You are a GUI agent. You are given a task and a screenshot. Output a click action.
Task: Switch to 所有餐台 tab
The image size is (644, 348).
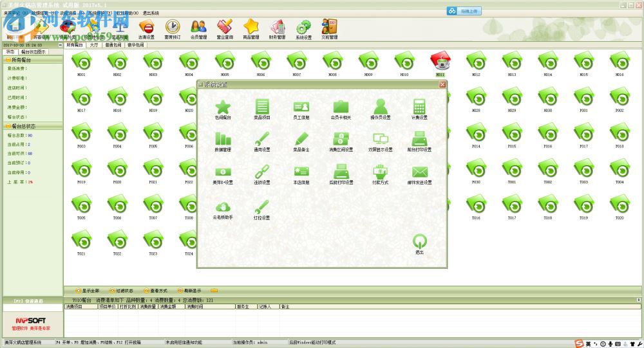pos(74,45)
